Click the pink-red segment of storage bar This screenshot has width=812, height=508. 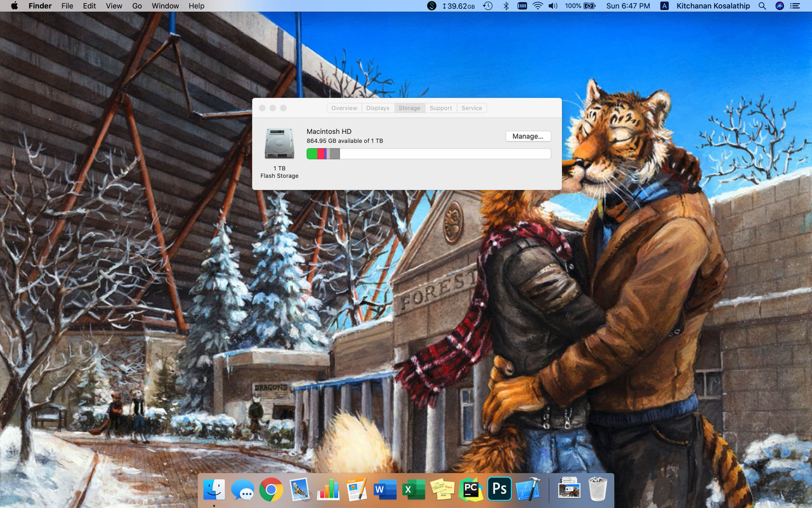321,154
